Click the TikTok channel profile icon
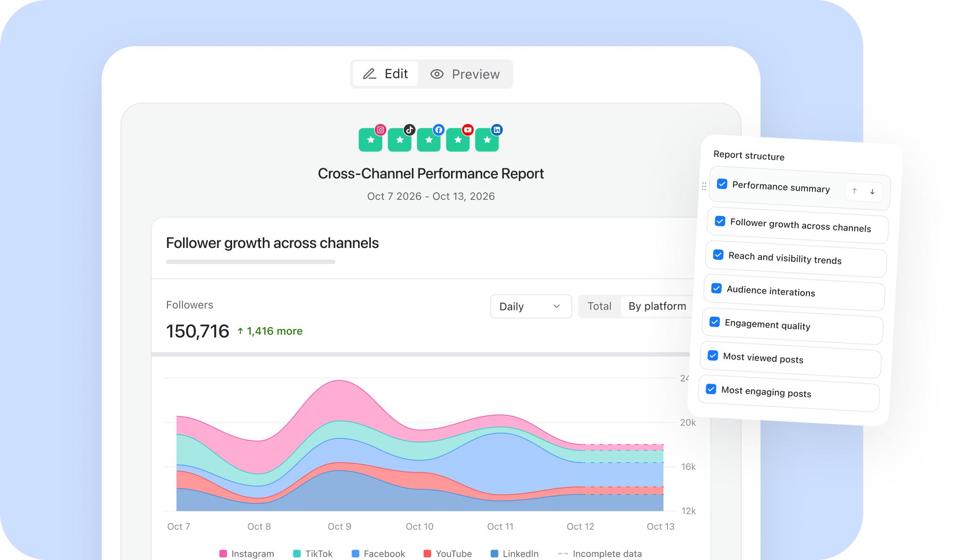Screen dimensions: 967x560 pyautogui.click(x=400, y=140)
